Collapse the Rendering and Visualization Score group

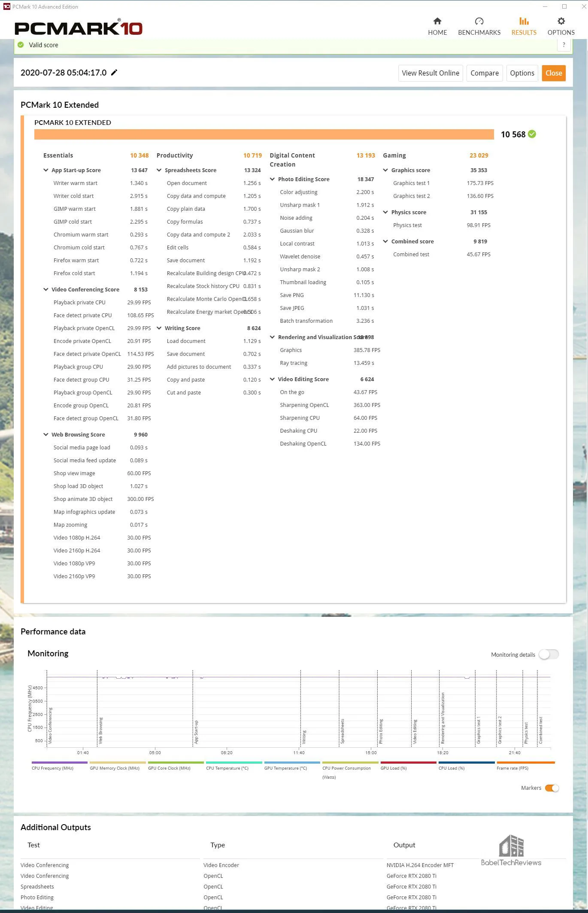pos(272,337)
